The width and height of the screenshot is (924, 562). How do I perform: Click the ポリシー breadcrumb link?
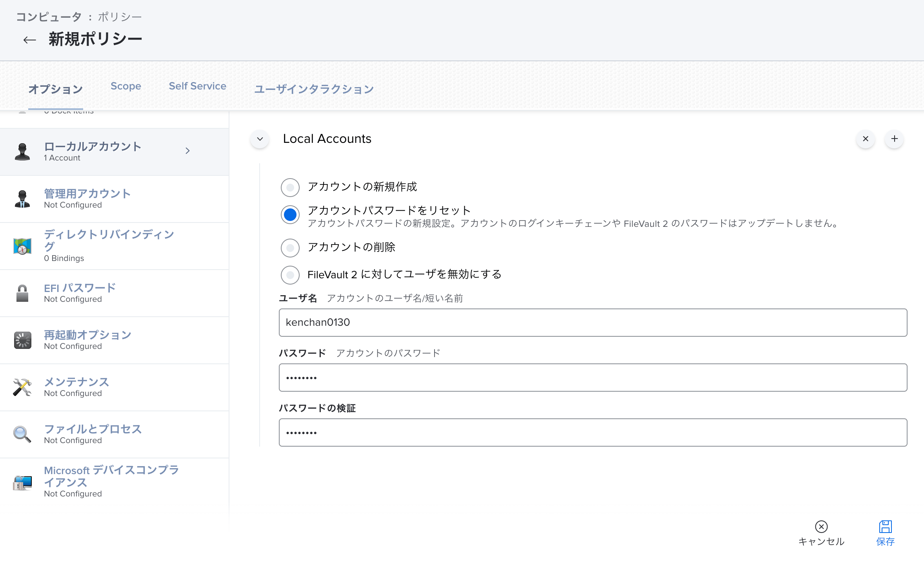pos(120,17)
